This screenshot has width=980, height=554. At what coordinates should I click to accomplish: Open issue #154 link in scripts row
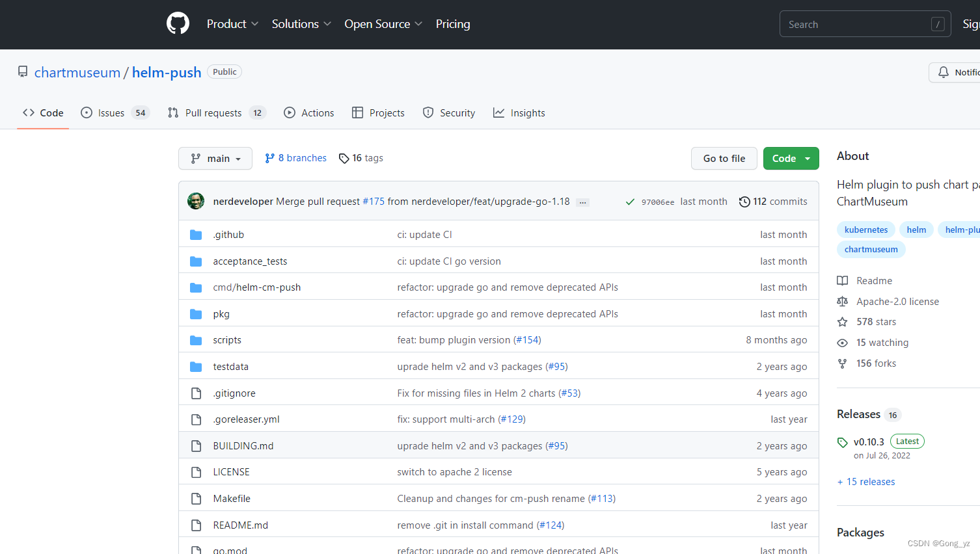(527, 340)
